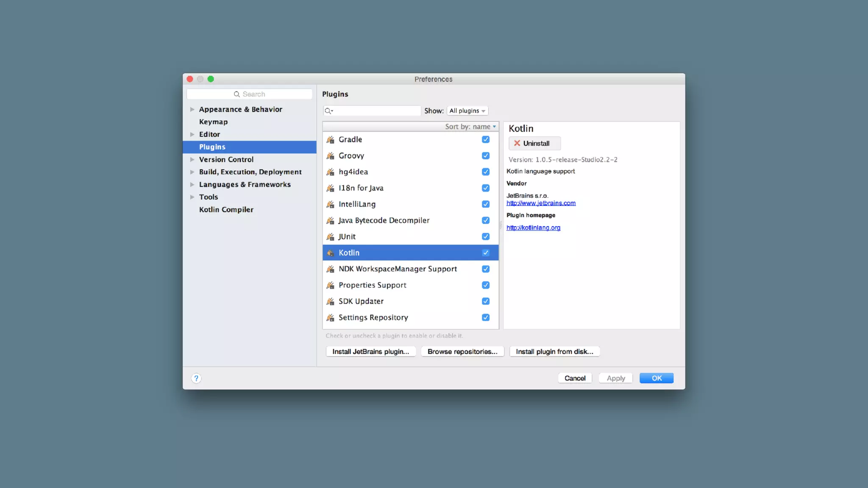Open the kotlinlang.org homepage link
The width and height of the screenshot is (868, 488).
(533, 227)
